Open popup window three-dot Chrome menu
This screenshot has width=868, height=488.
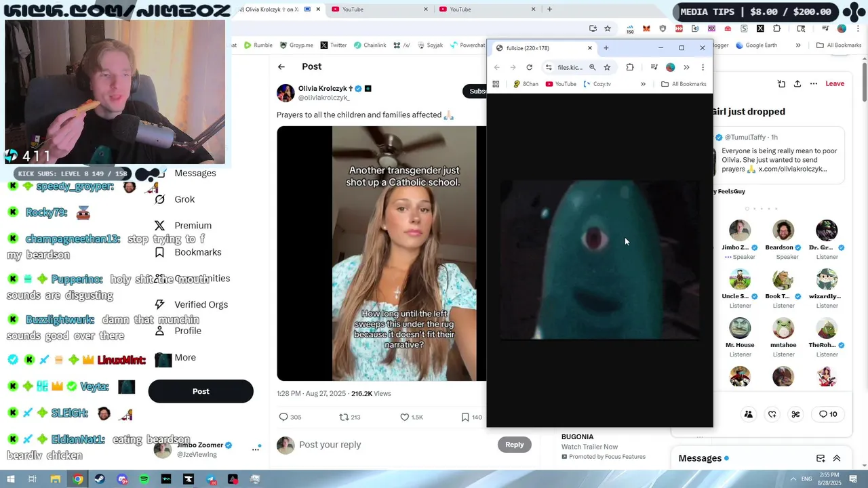703,67
